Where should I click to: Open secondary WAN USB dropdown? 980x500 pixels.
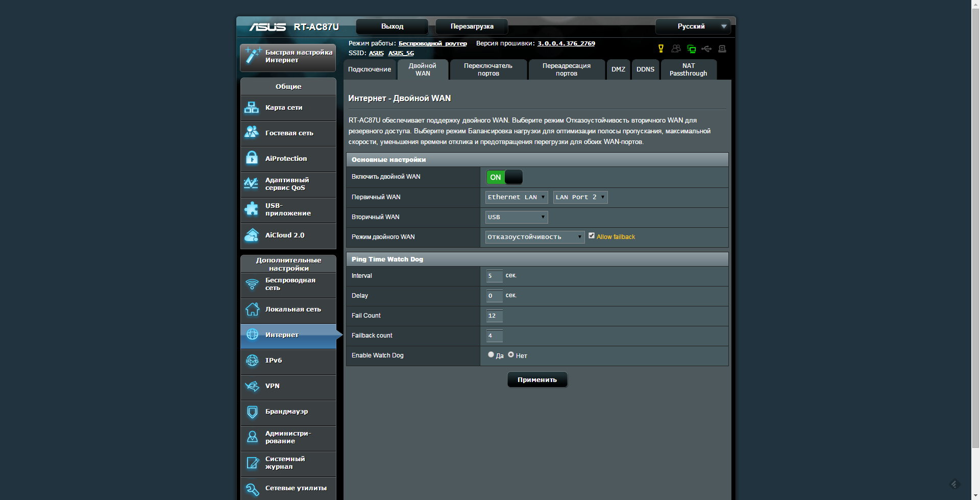click(517, 217)
